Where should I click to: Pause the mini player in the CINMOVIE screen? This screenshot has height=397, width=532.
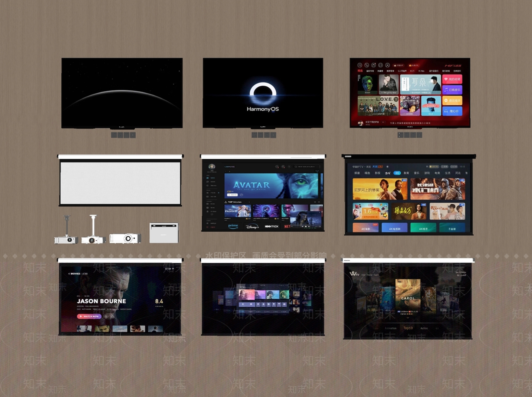pos(305,227)
